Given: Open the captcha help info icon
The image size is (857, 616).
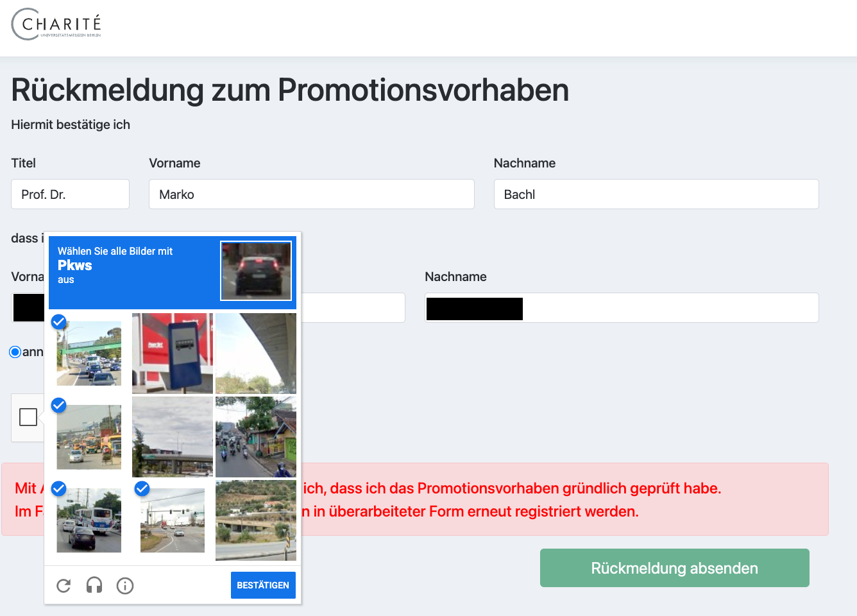Looking at the screenshot, I should (x=125, y=585).
